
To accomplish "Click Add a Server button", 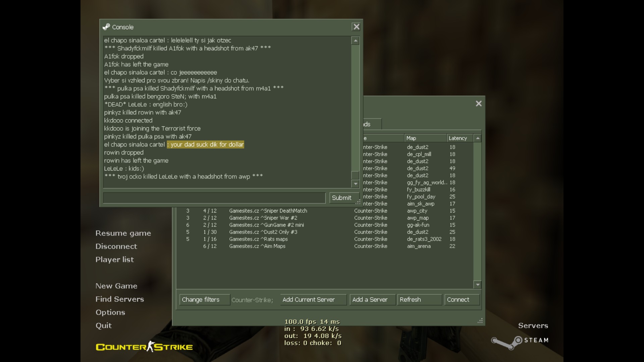I will [x=373, y=300].
